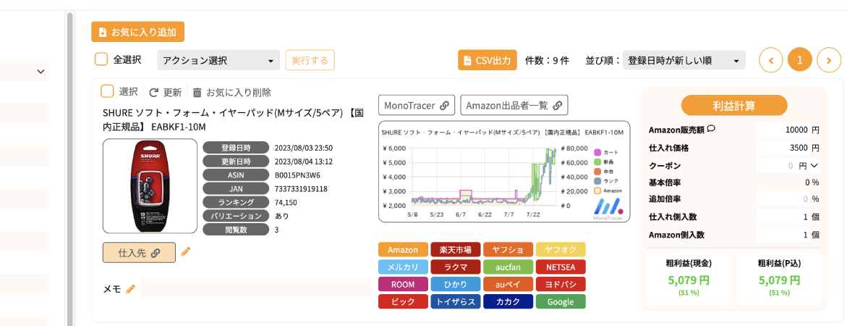
Task: Export the list with CSV出力
Action: (x=487, y=60)
